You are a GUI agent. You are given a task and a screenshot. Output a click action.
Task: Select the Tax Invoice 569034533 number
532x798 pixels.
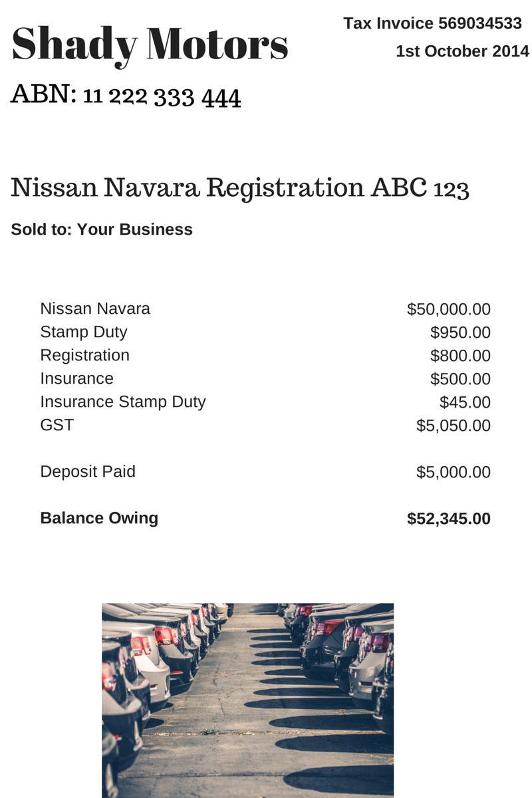pos(432,24)
